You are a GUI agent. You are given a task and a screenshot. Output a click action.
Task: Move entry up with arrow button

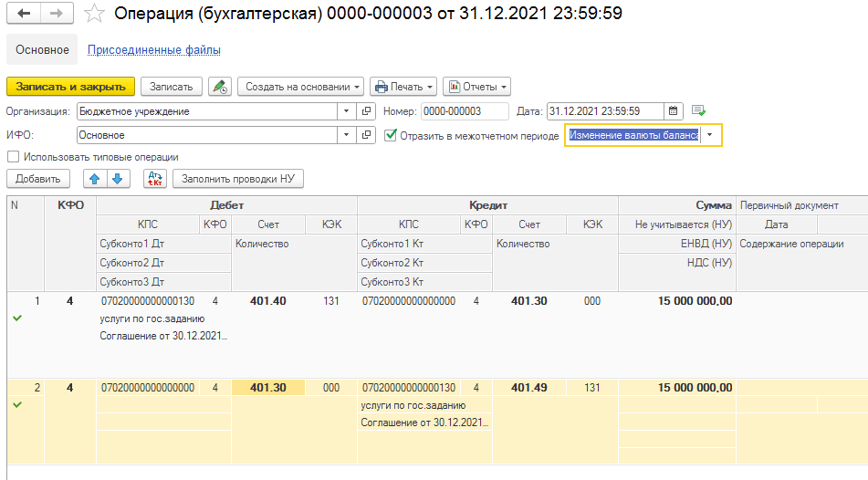[x=94, y=179]
